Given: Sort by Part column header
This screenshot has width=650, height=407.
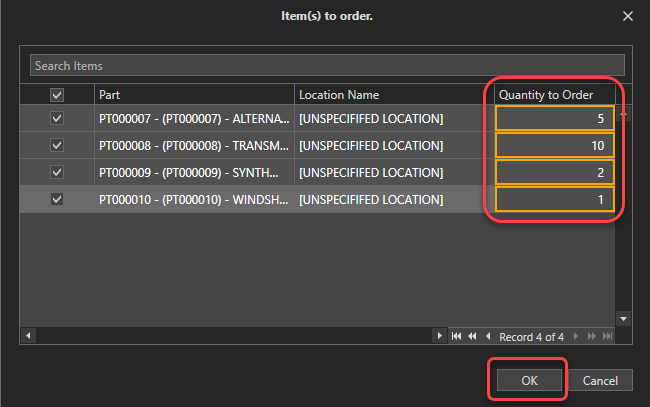Looking at the screenshot, I should (194, 95).
